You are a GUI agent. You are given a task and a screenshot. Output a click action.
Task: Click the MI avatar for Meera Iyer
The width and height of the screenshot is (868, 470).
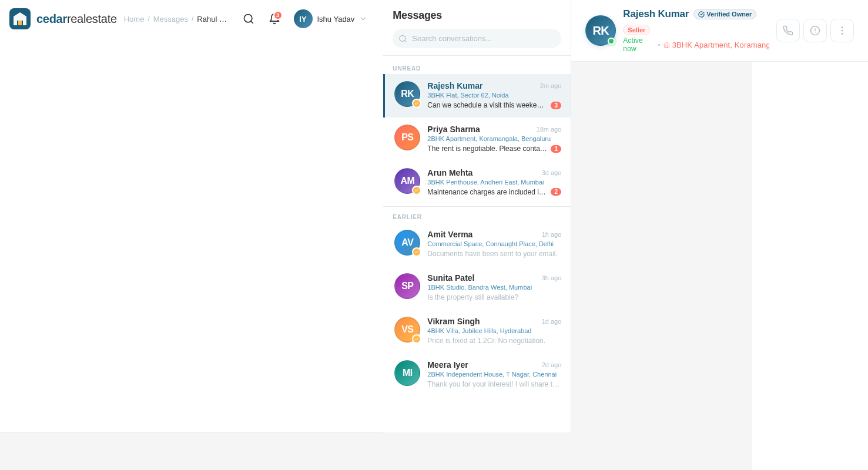pyautogui.click(x=407, y=373)
